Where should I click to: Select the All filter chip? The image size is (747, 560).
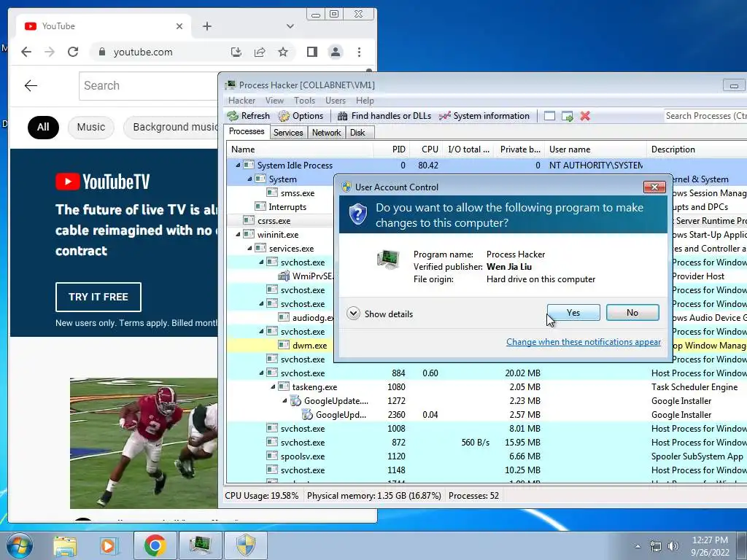click(43, 127)
